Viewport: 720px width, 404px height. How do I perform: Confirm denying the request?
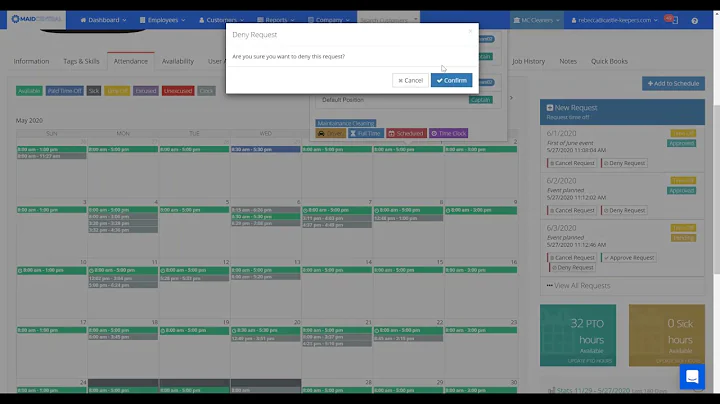coord(451,80)
